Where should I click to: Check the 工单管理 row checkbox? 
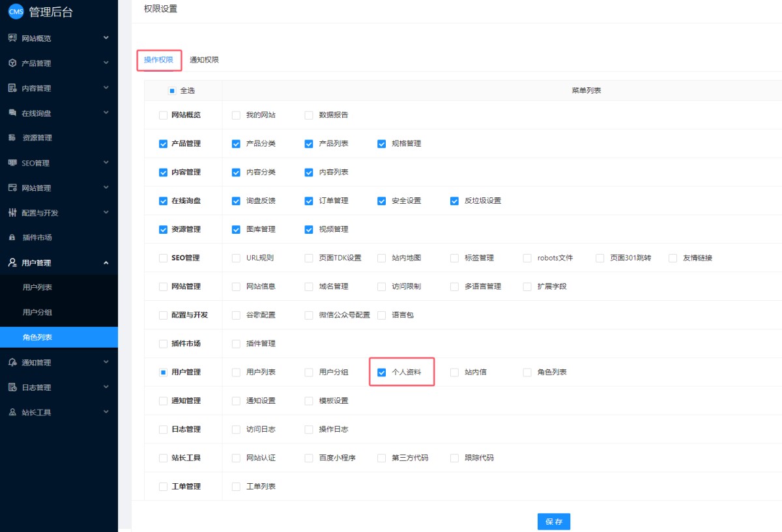click(163, 487)
